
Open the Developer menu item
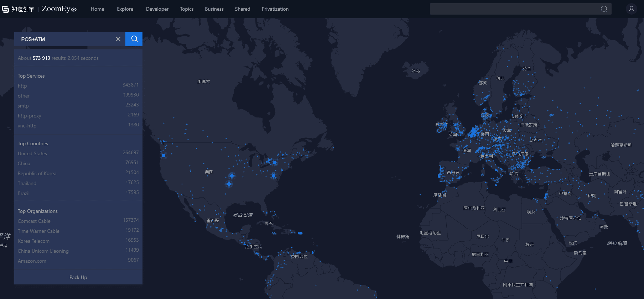pos(157,9)
